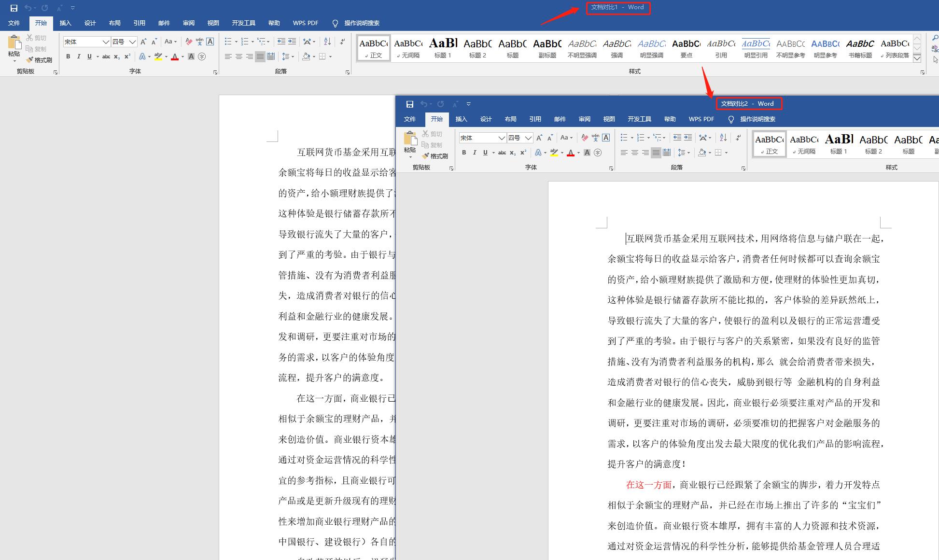Toggle italic formatting in document 2

pyautogui.click(x=475, y=153)
